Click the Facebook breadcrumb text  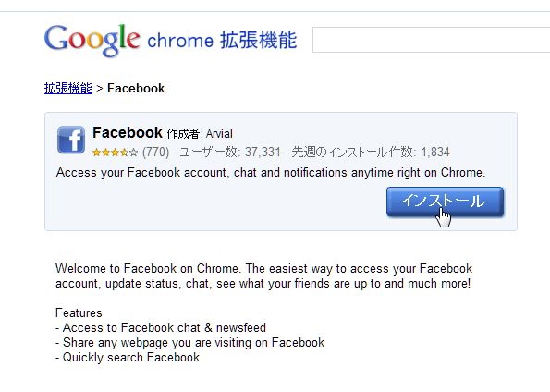coord(136,88)
